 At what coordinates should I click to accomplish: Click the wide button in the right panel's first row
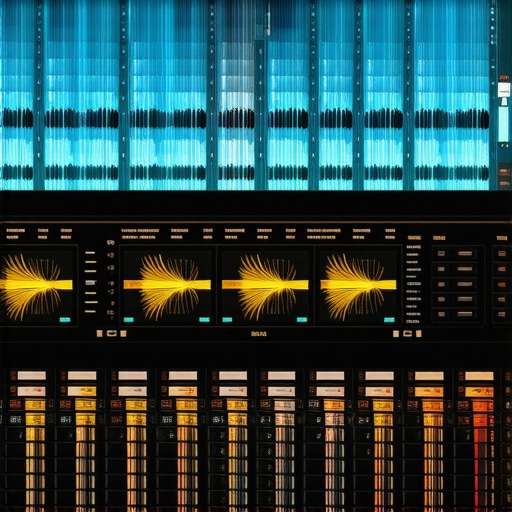[x=465, y=254]
